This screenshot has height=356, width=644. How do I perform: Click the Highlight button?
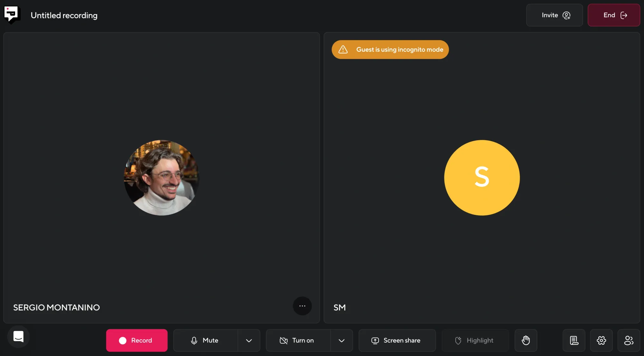pyautogui.click(x=475, y=340)
